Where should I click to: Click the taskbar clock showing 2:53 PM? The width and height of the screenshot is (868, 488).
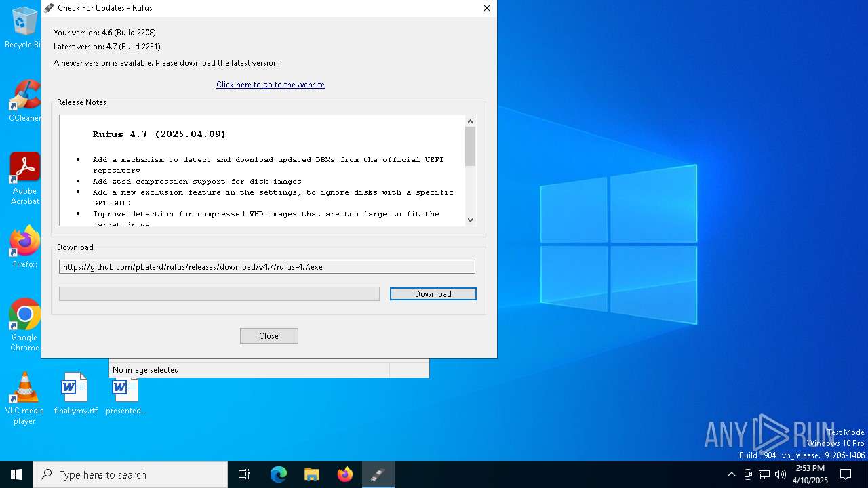810,474
